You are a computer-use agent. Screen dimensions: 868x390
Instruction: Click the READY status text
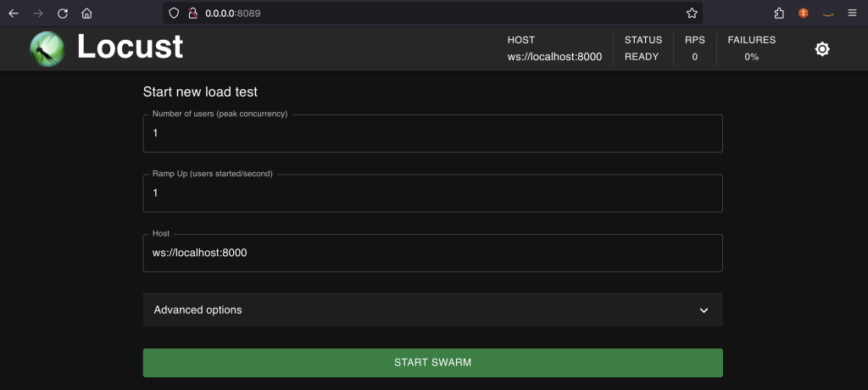click(642, 57)
